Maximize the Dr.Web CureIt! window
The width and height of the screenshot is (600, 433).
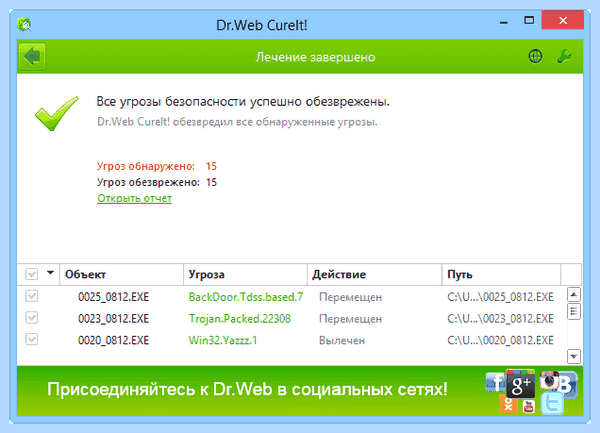coord(529,20)
